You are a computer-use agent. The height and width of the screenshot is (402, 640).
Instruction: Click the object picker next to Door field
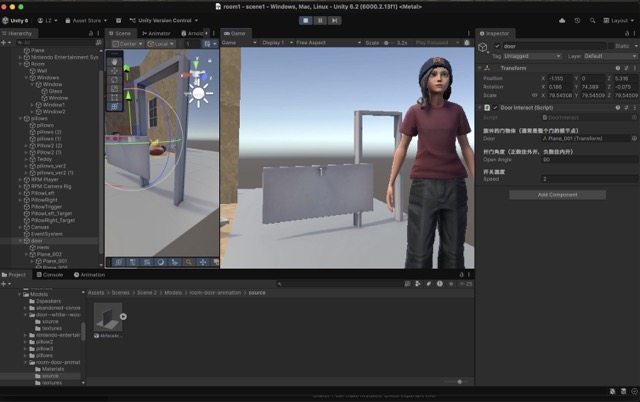[634, 138]
